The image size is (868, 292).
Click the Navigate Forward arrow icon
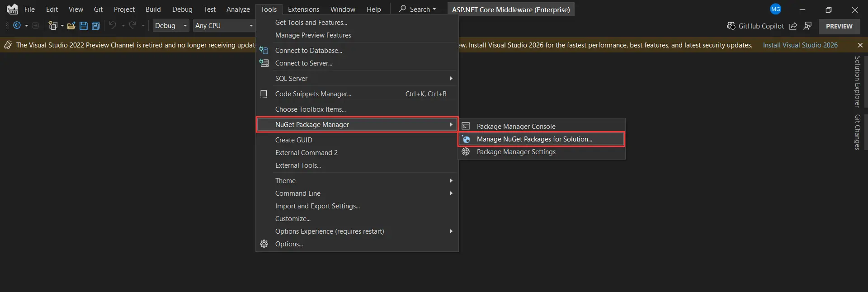35,26
